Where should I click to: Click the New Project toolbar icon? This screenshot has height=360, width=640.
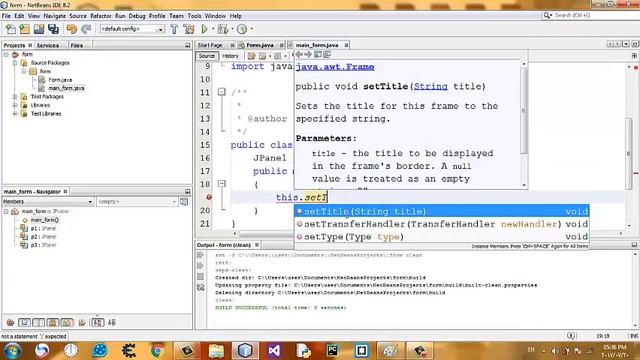24,29
